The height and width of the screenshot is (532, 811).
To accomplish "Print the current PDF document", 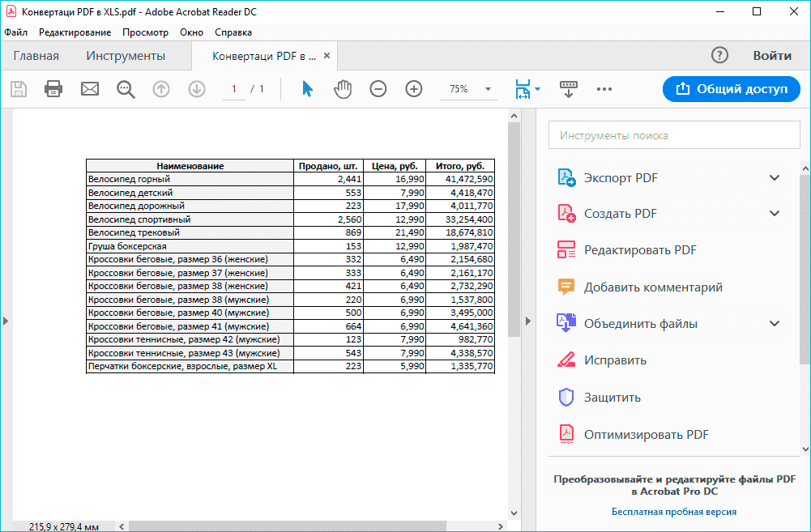I will pyautogui.click(x=53, y=89).
